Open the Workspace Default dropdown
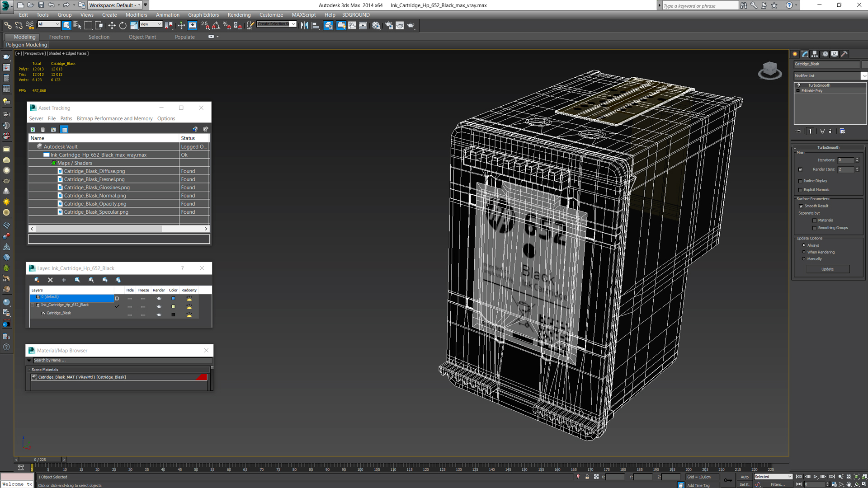This screenshot has height=488, width=868. (114, 5)
